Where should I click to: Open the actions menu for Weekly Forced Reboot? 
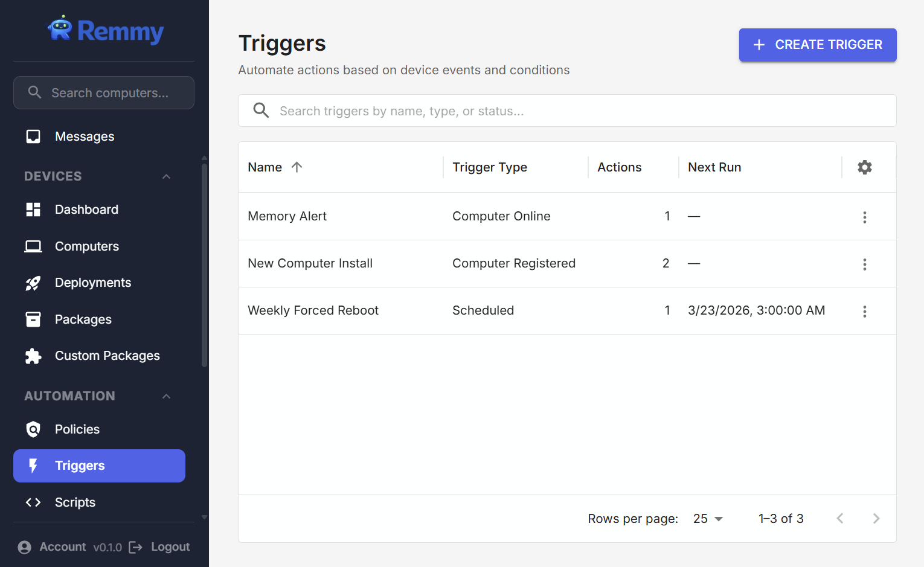[x=864, y=311]
